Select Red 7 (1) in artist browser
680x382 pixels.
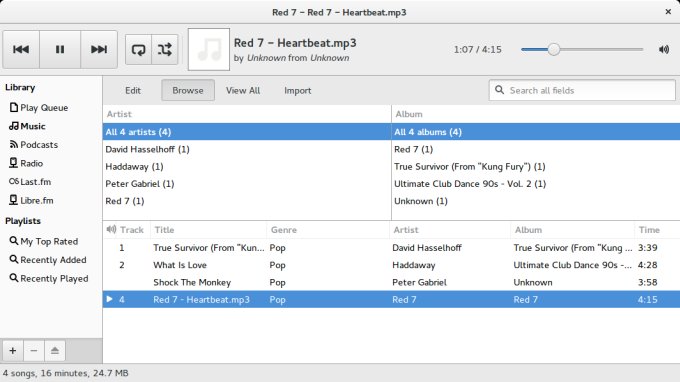(247, 201)
